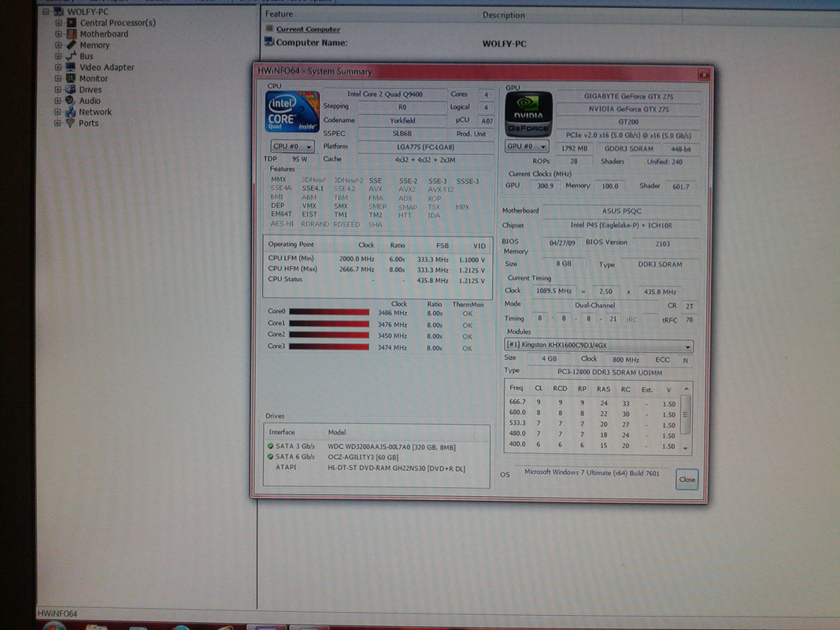840x630 pixels.
Task: Click the Description column header
Action: point(579,15)
